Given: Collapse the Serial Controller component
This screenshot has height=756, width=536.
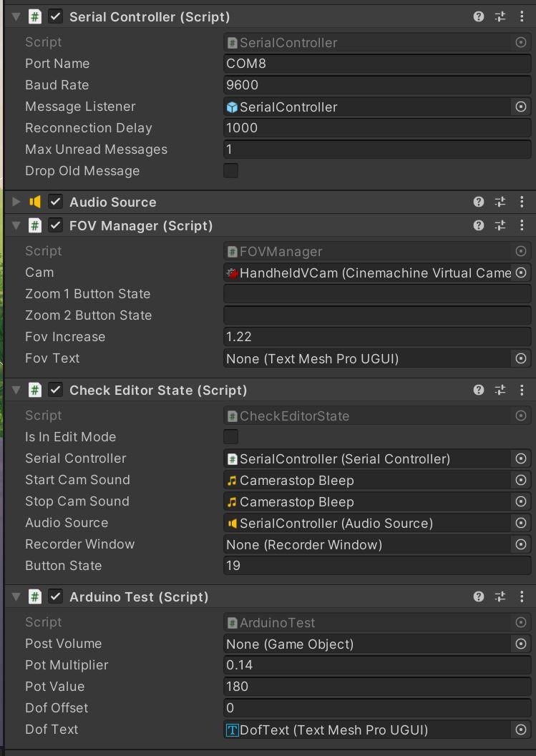Looking at the screenshot, I should click(x=16, y=16).
